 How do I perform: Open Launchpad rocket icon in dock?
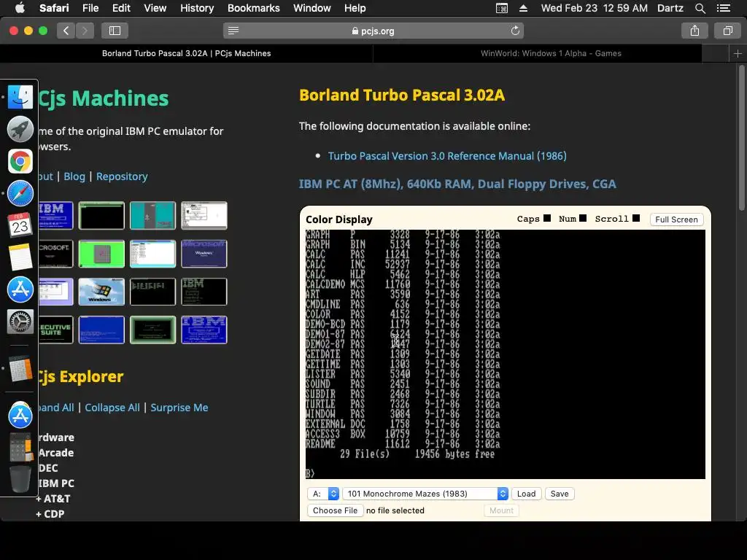click(x=20, y=129)
